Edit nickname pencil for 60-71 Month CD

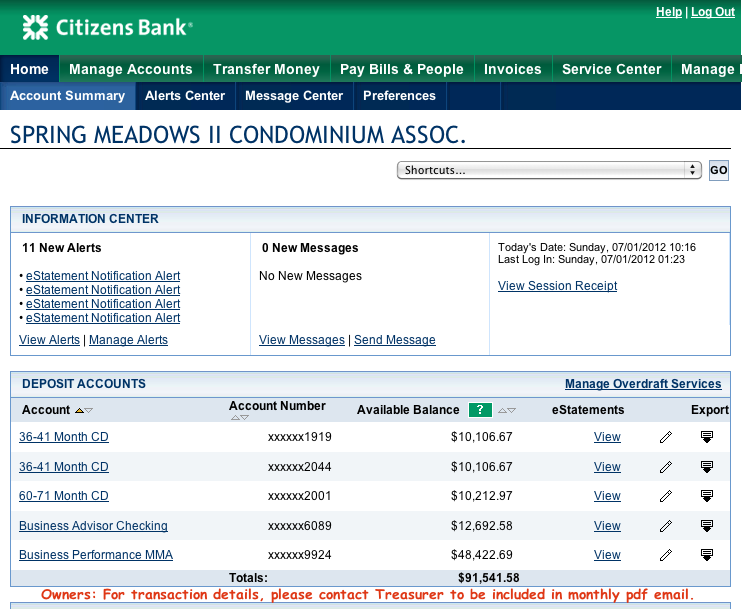click(x=666, y=496)
